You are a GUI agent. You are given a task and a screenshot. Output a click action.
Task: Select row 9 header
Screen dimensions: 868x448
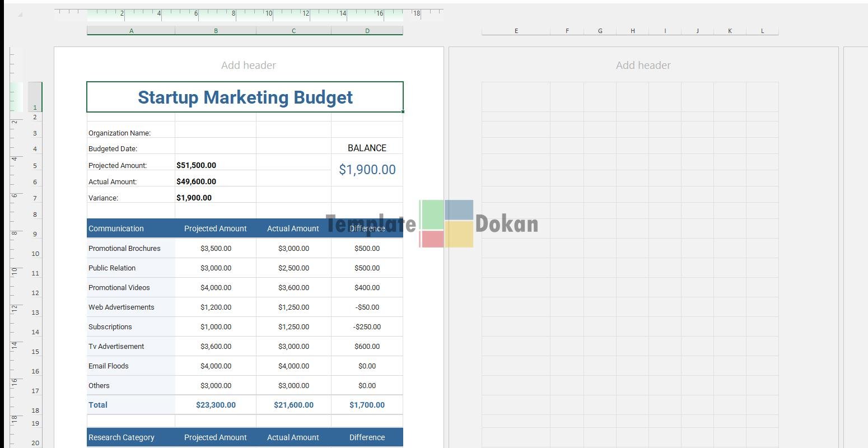[35, 234]
